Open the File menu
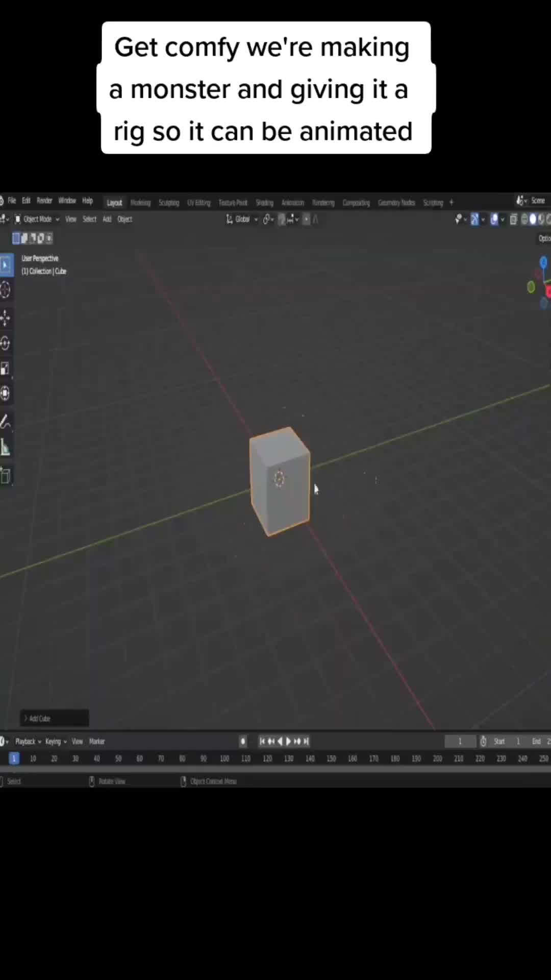Viewport: 551px width, 980px height. [12, 201]
